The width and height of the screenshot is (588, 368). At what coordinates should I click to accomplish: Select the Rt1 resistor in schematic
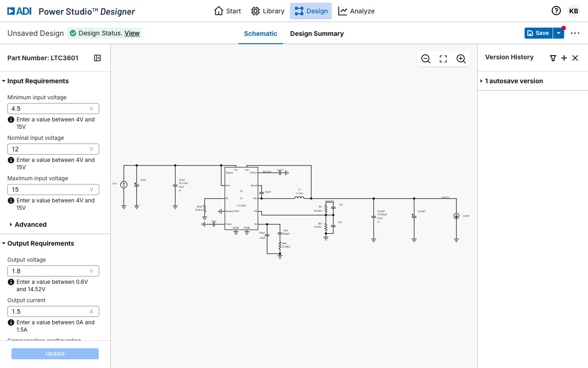coord(326,209)
